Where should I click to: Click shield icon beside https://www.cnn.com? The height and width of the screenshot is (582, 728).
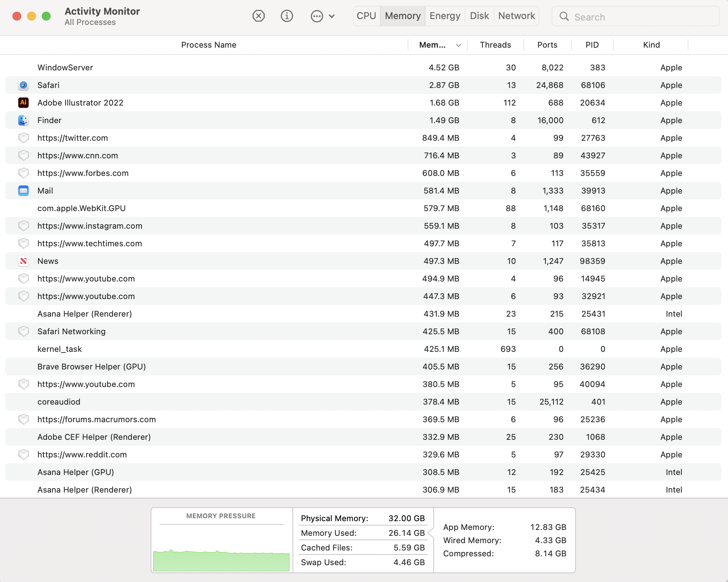click(23, 155)
